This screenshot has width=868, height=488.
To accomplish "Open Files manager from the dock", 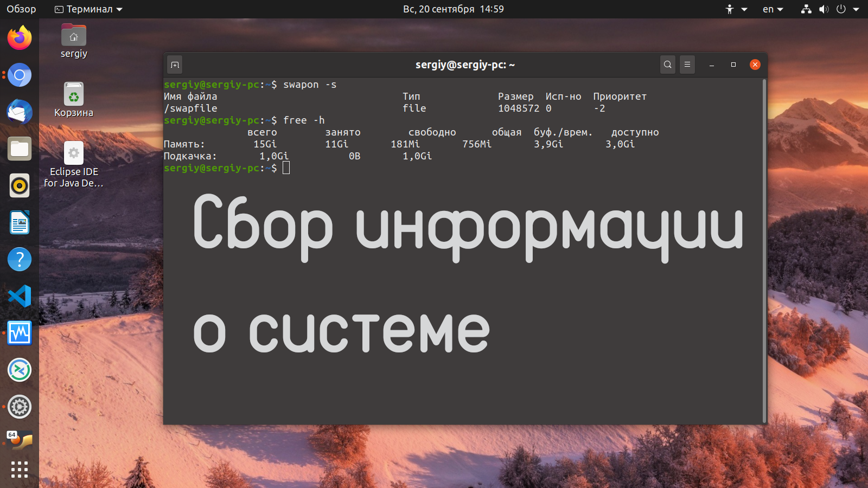I will pyautogui.click(x=20, y=149).
